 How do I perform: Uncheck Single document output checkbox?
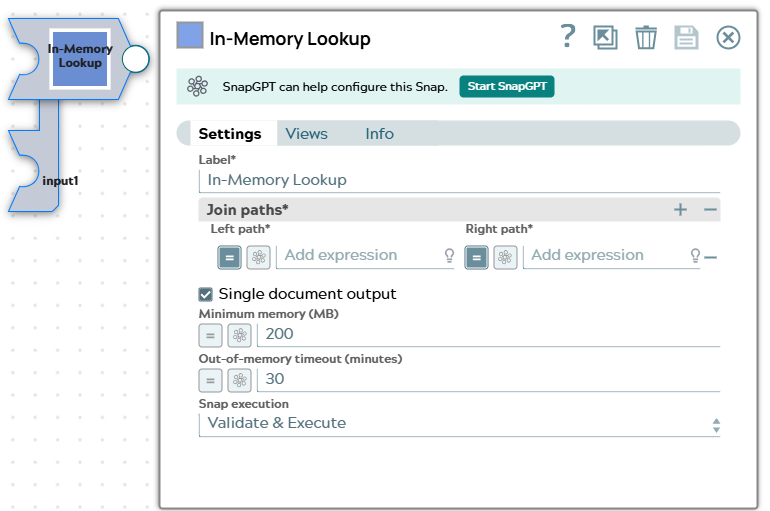pyautogui.click(x=205, y=294)
